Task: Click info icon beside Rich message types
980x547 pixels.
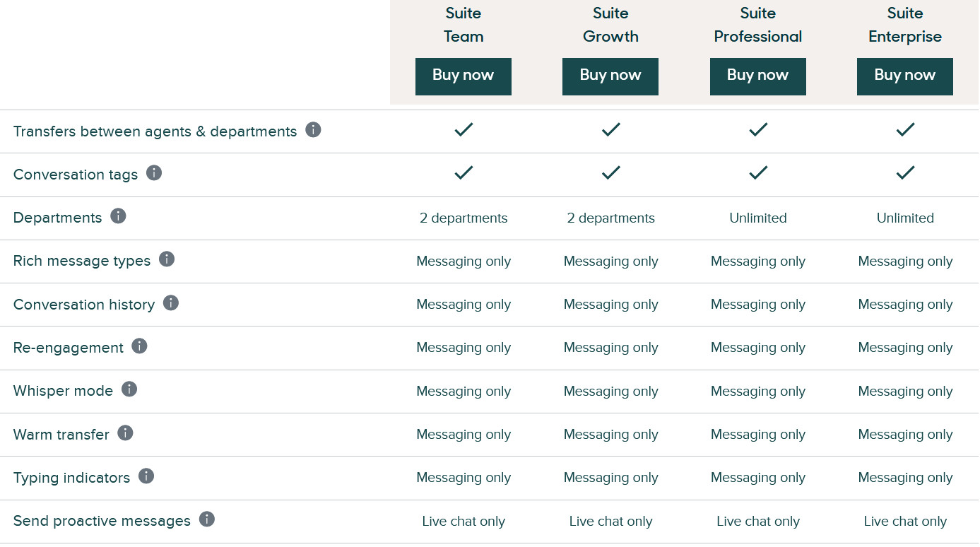Action: coord(167,259)
